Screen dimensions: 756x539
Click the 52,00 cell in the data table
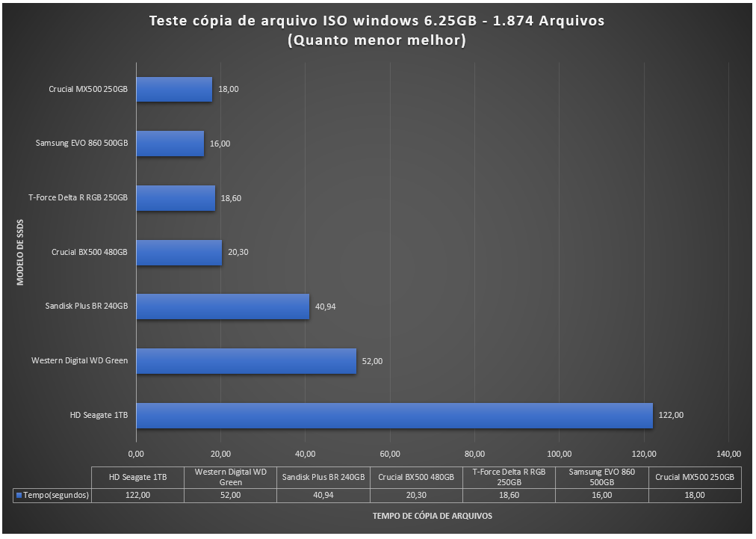[x=231, y=496]
